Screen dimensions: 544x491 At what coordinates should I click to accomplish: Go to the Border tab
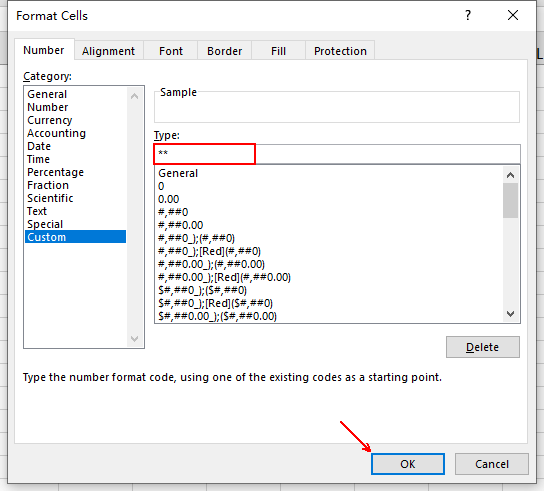224,51
